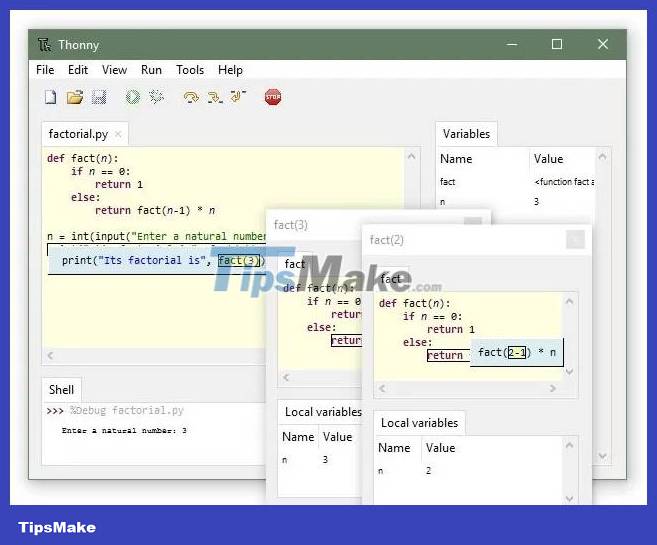Click scroll up arrow in fact(2) code view
This screenshot has height=545, width=657.
(x=569, y=301)
